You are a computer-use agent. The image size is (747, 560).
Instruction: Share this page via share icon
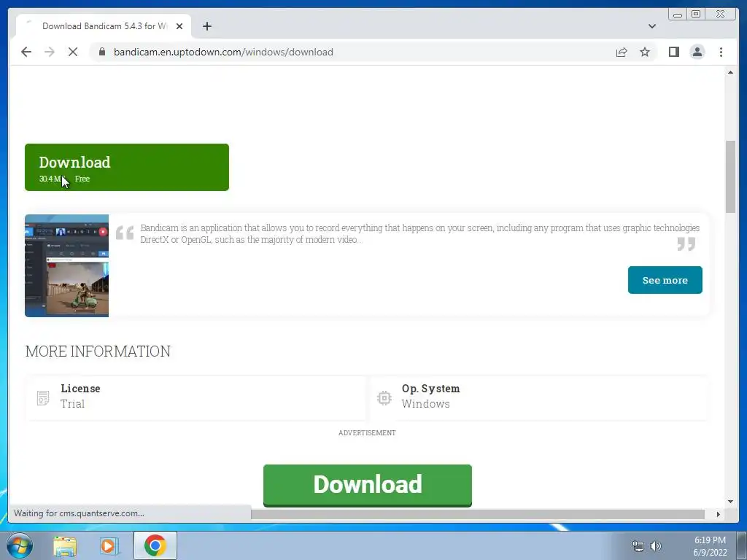(x=622, y=52)
